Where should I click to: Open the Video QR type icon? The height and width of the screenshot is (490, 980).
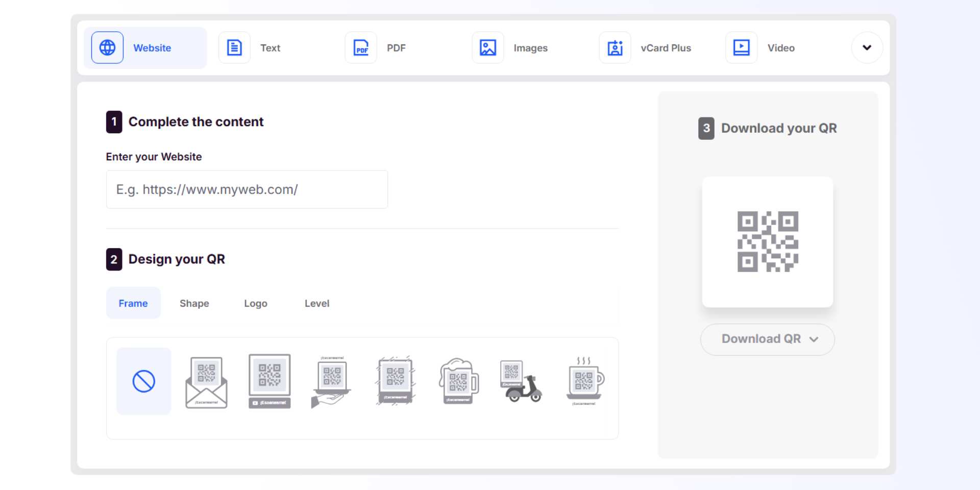(x=741, y=47)
